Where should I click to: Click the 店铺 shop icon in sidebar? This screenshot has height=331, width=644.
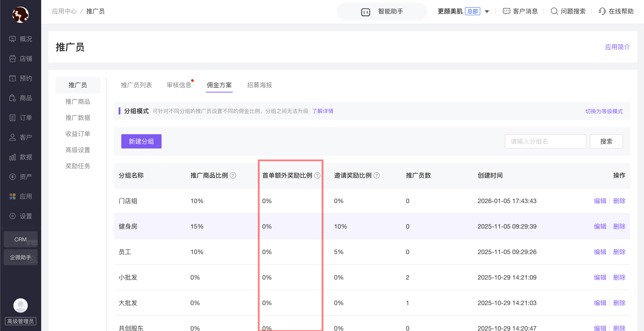point(13,59)
